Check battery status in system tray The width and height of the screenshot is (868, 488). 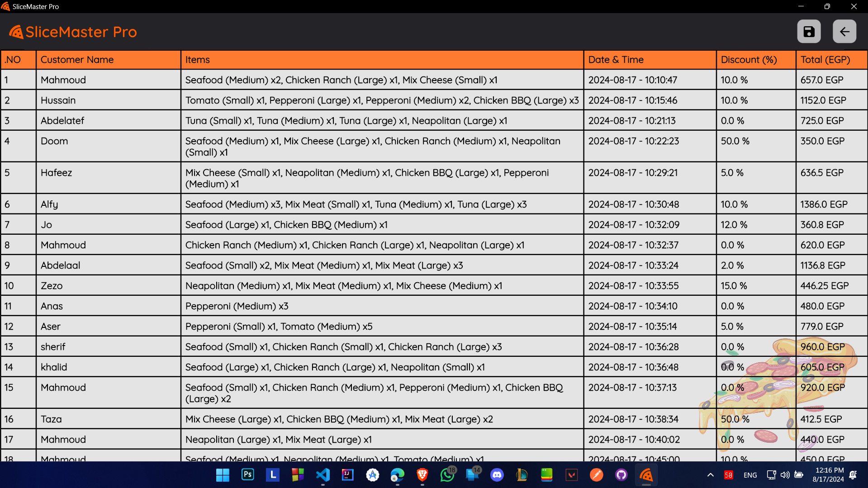[x=799, y=475]
